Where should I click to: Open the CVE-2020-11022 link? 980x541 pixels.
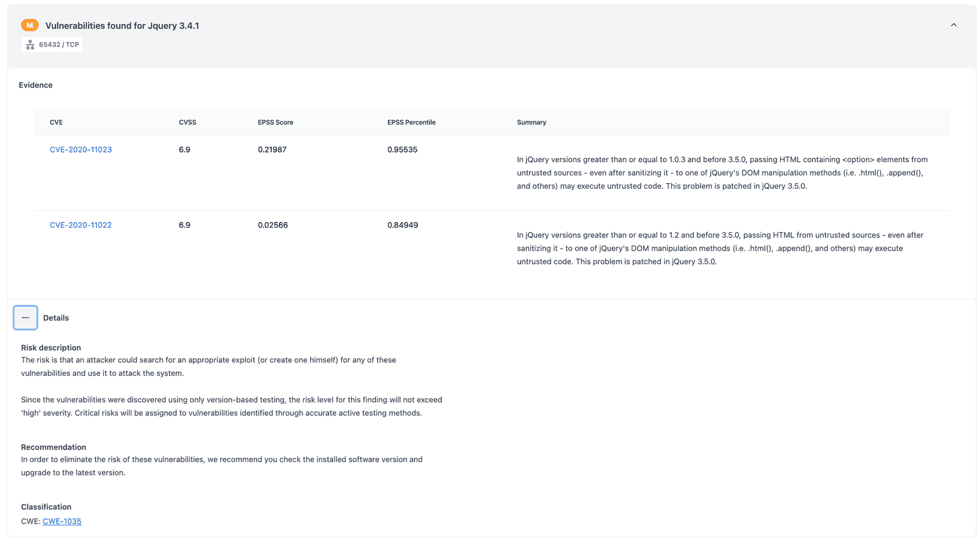click(80, 225)
